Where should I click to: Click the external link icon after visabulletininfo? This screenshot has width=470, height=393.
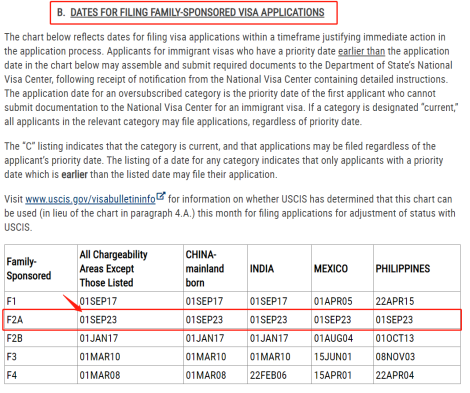161,196
